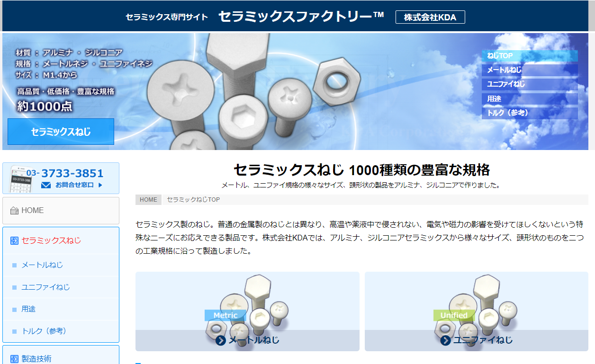Open ねじTOP in the banner menu

500,56
